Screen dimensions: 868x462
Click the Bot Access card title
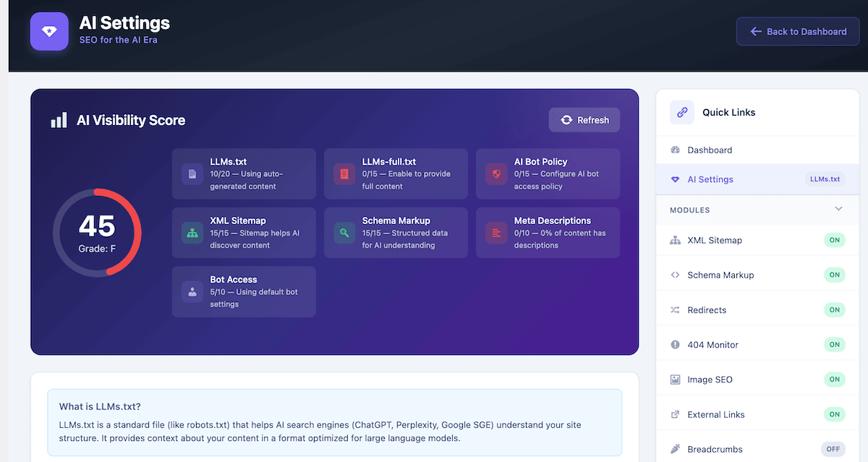click(233, 280)
